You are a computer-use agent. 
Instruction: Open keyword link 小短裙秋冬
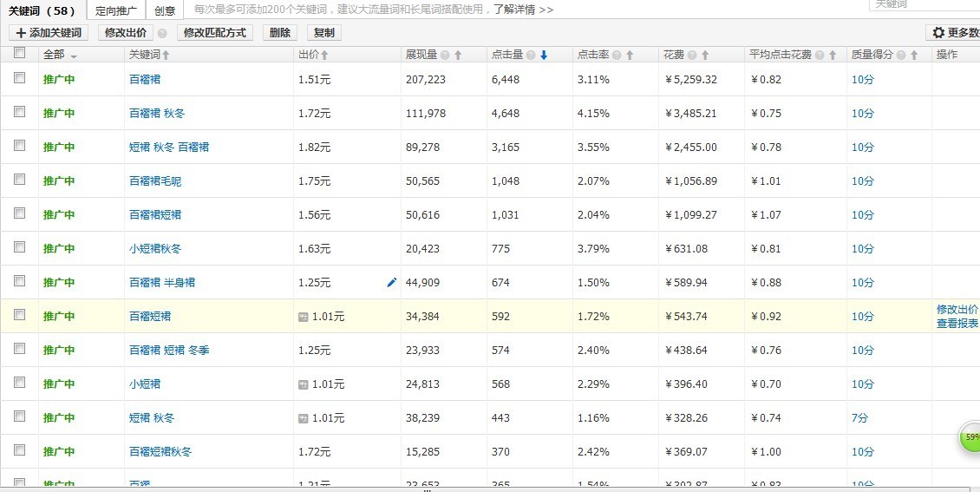155,249
